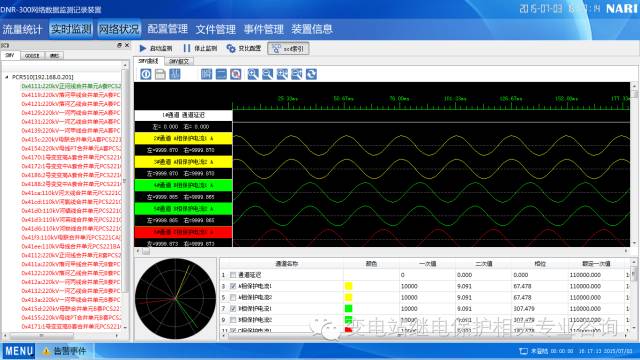This screenshot has height=360, width=640.
Task: Stop monitoring with the pause icon
Action: 187,48
